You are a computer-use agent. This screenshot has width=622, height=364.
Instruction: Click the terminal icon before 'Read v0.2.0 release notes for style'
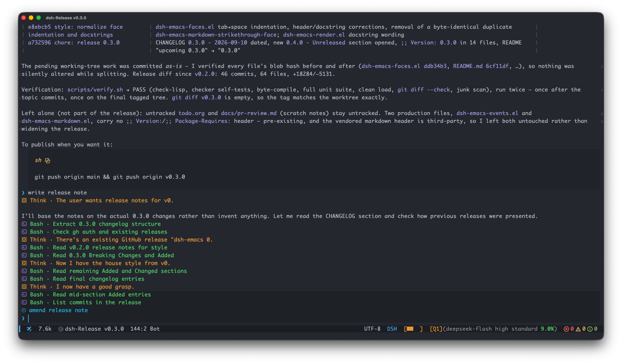point(24,247)
